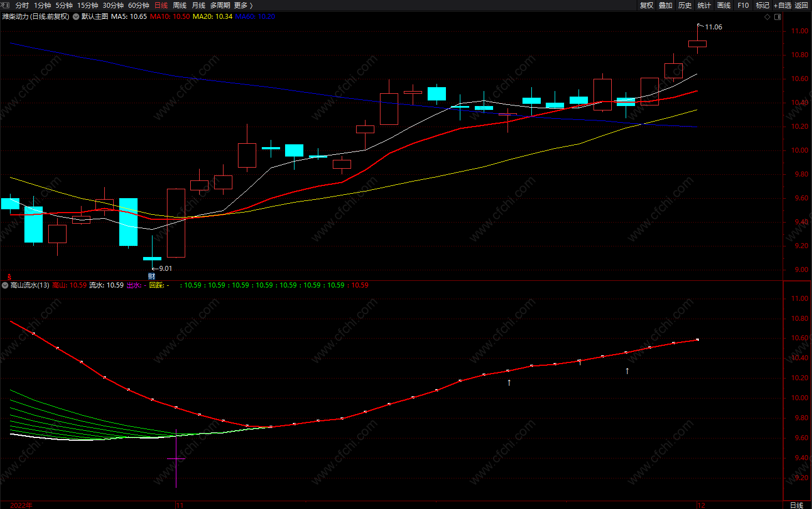Select the 30分钟 period tab
The image size is (812, 509).
point(113,5)
